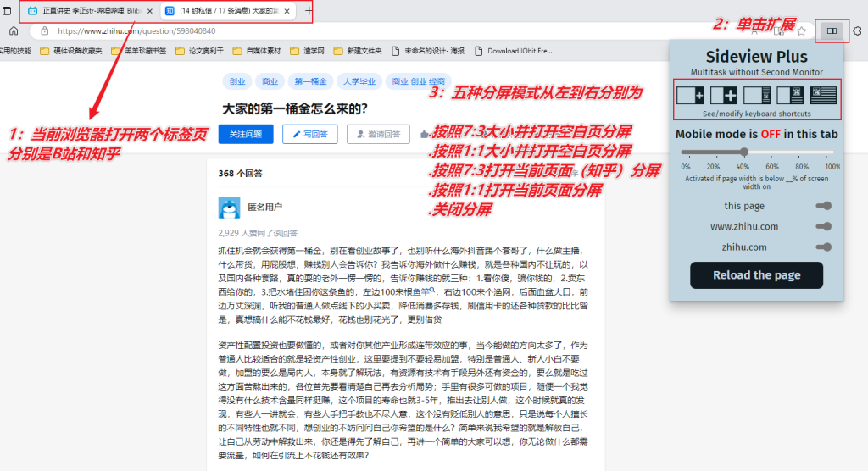Open 论文奥利干 bookmark folder

click(x=199, y=51)
